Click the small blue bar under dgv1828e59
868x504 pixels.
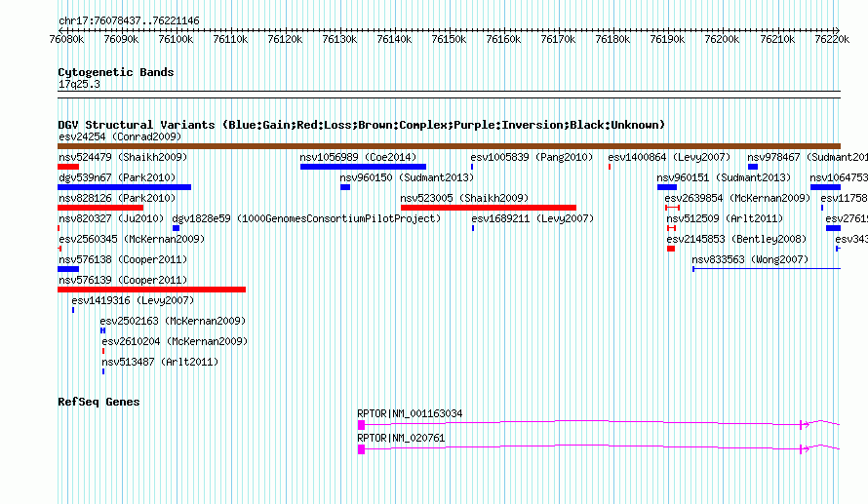tap(176, 228)
